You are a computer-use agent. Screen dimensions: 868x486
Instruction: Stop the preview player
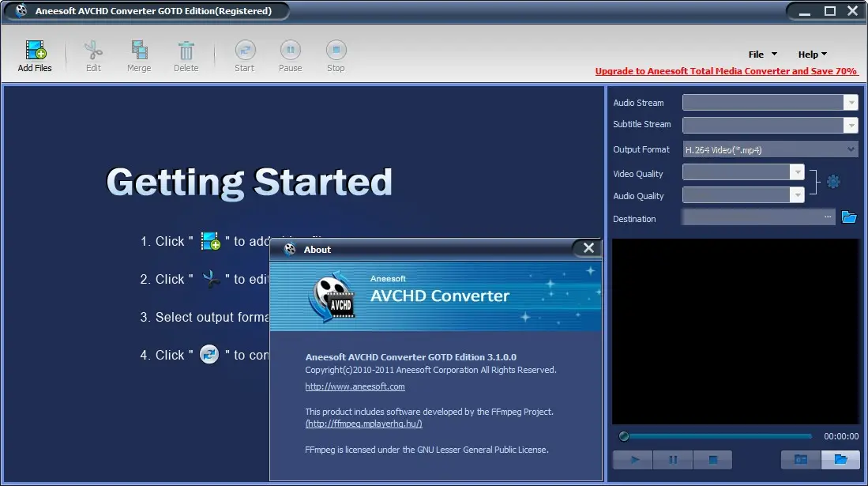coord(712,459)
